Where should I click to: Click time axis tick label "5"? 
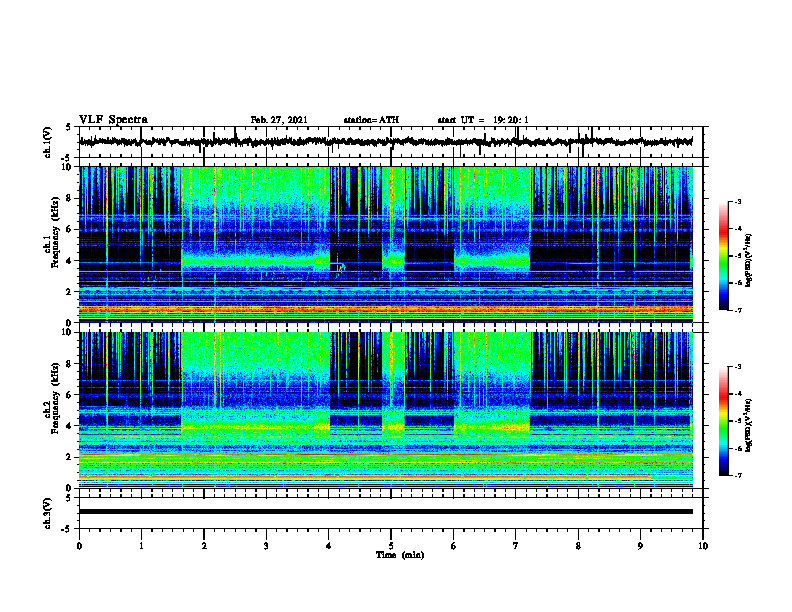point(391,546)
